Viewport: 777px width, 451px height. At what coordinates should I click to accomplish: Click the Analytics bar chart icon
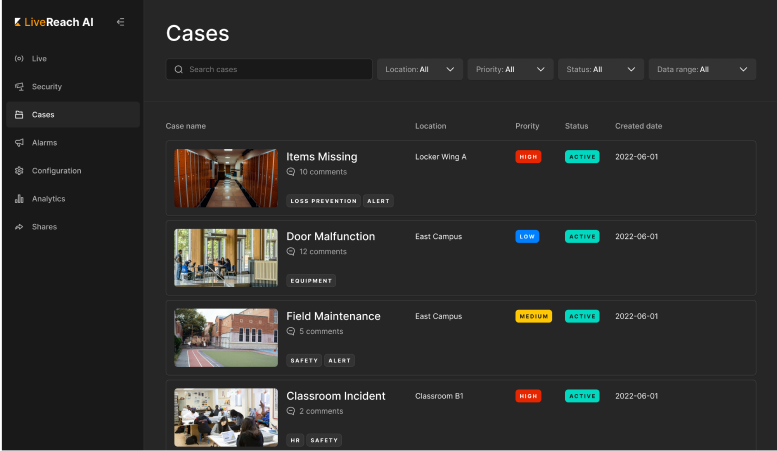[x=19, y=199]
